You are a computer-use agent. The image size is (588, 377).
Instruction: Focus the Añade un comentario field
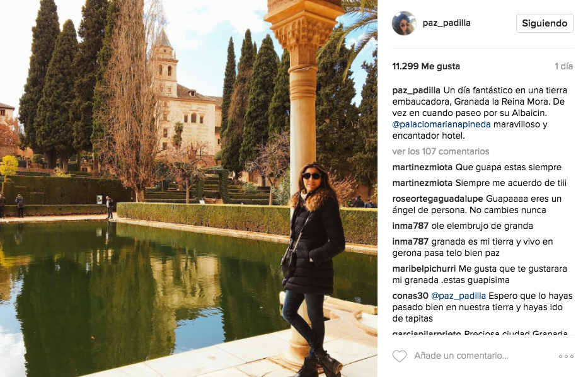tap(461, 356)
